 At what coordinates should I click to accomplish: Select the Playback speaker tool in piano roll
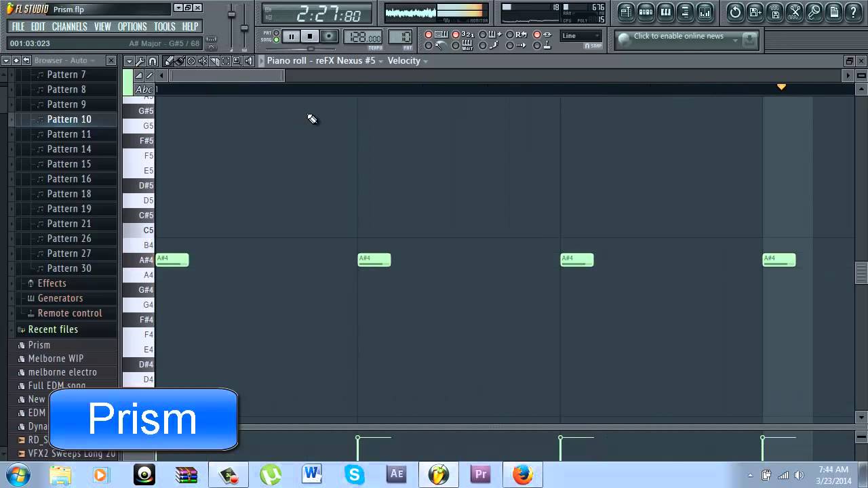(248, 61)
